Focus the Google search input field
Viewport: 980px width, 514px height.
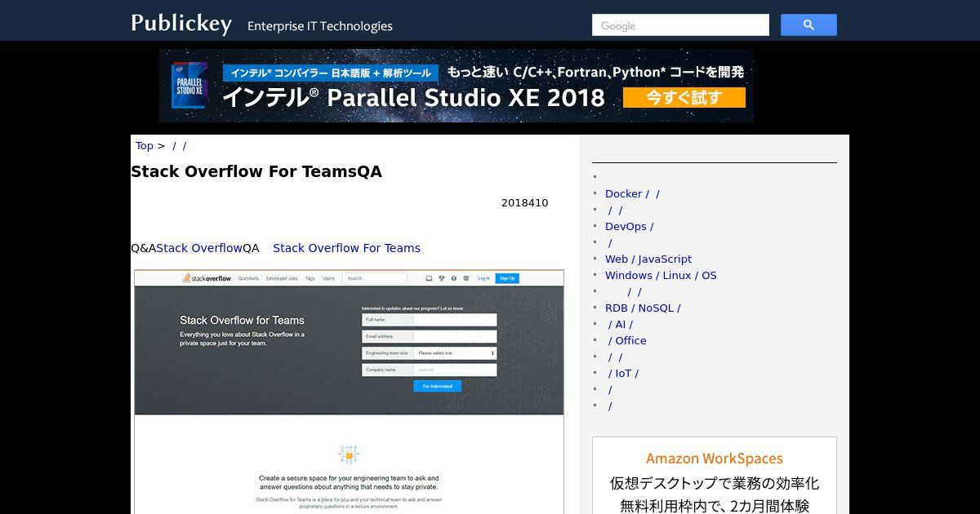pos(680,25)
